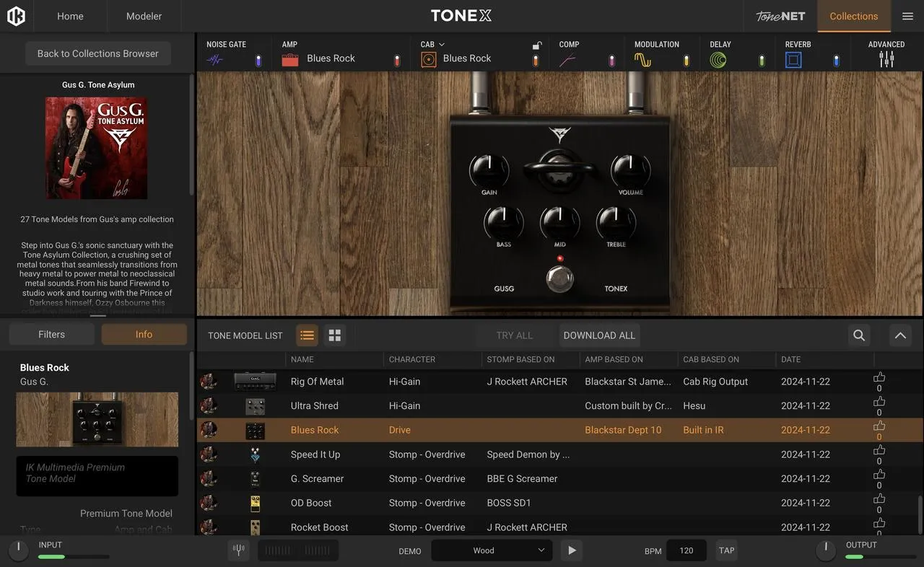This screenshot has height=567, width=924.
Task: Switch to grid view
Action: pyautogui.click(x=334, y=335)
